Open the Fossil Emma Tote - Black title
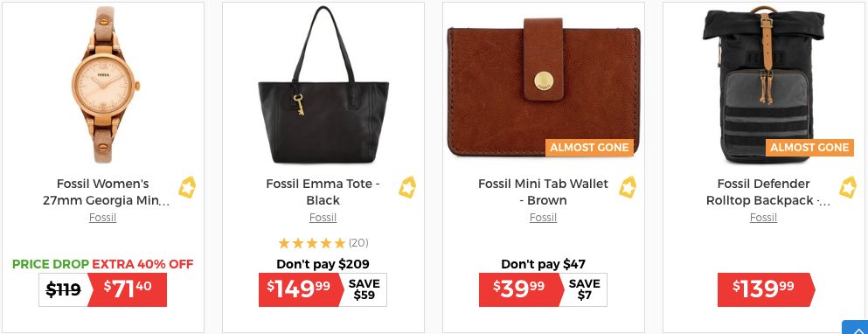 pos(323,191)
